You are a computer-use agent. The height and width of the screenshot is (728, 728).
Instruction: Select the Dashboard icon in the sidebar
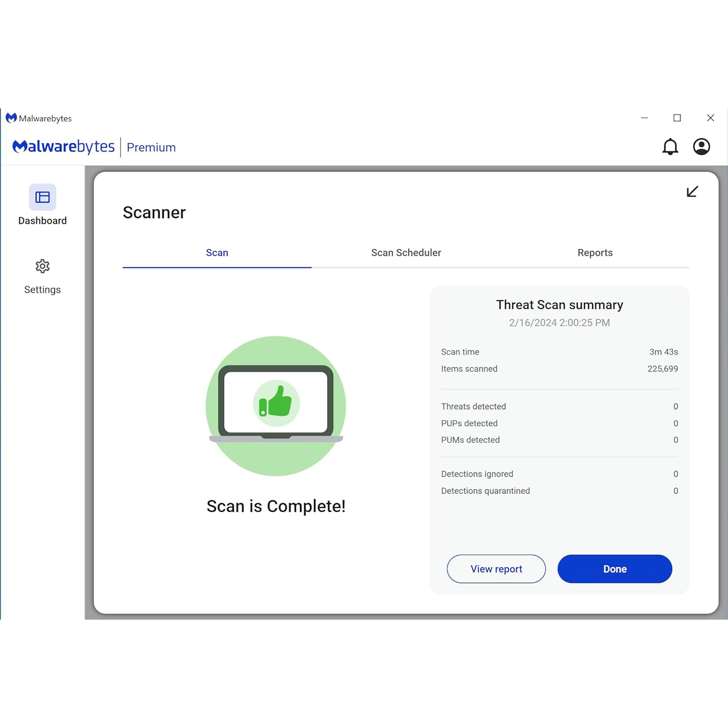(x=42, y=198)
